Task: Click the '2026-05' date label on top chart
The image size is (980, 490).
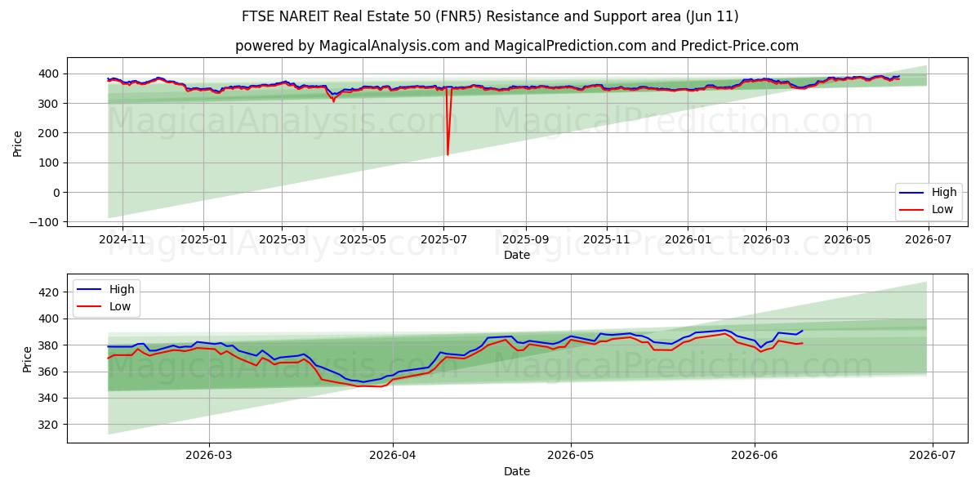Action: [847, 240]
